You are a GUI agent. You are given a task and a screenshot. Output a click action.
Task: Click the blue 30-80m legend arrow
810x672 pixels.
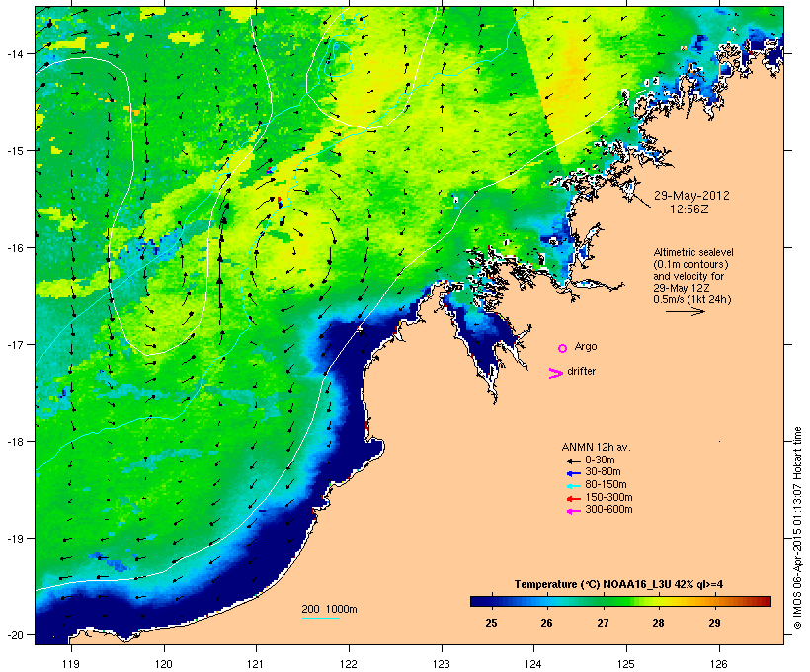tap(573, 473)
